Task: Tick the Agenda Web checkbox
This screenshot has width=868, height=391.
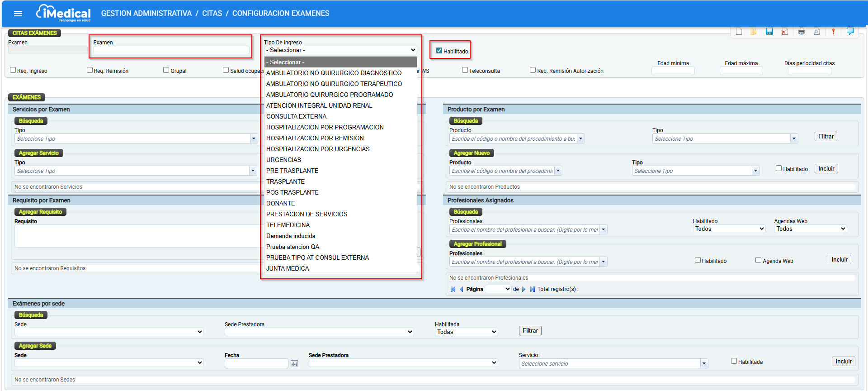Action: 758,260
